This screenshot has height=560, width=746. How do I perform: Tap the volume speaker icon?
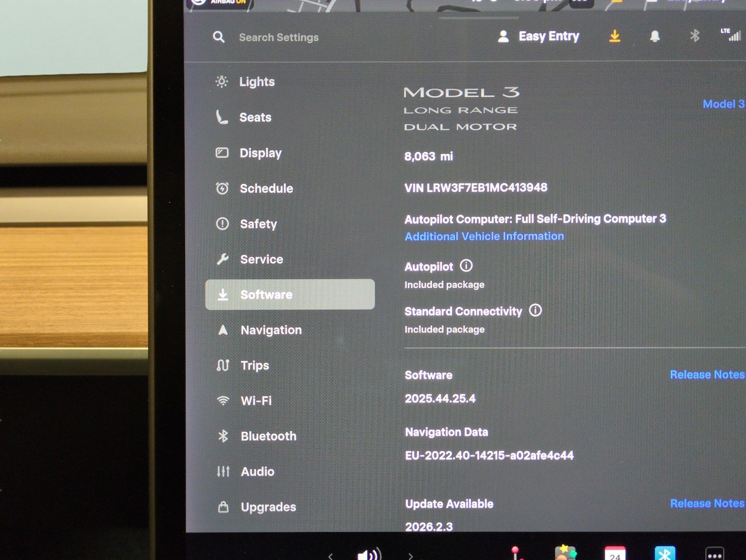tap(369, 555)
